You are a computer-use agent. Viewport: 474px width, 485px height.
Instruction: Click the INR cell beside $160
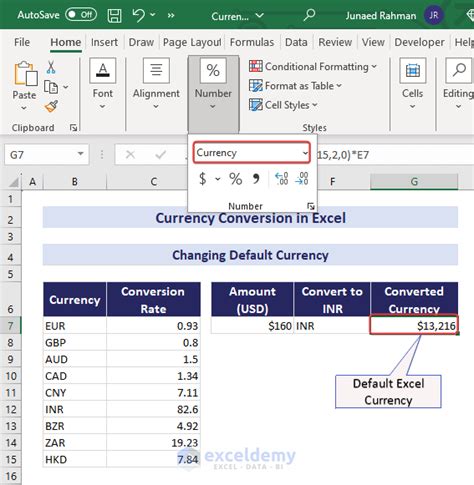pyautogui.click(x=332, y=326)
